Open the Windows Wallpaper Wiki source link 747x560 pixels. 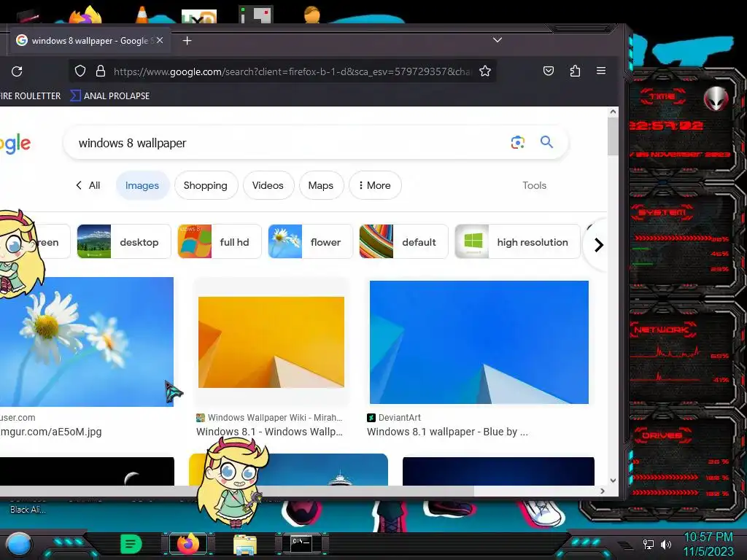click(270, 418)
